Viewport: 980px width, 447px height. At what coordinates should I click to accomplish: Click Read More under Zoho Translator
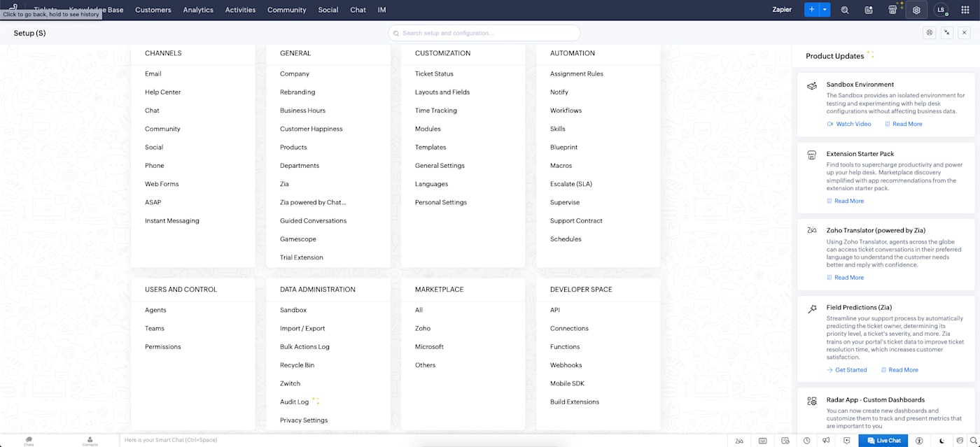click(845, 278)
